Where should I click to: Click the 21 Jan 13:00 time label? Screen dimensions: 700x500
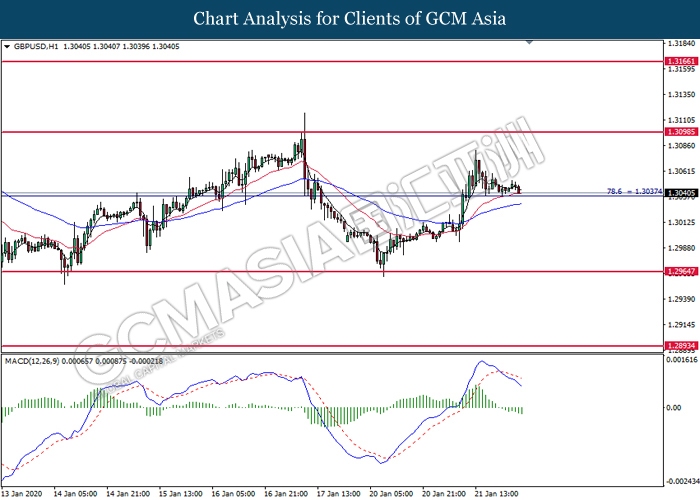[x=497, y=493]
